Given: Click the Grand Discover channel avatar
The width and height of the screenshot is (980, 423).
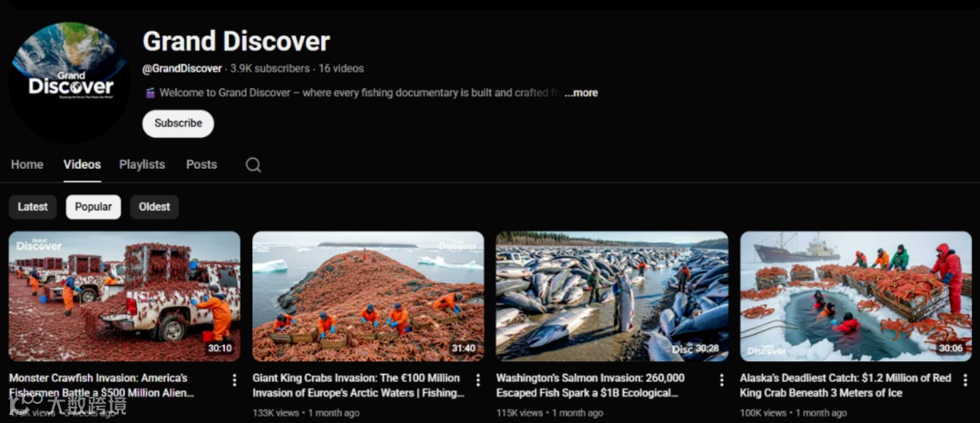Looking at the screenshot, I should pyautogui.click(x=69, y=81).
